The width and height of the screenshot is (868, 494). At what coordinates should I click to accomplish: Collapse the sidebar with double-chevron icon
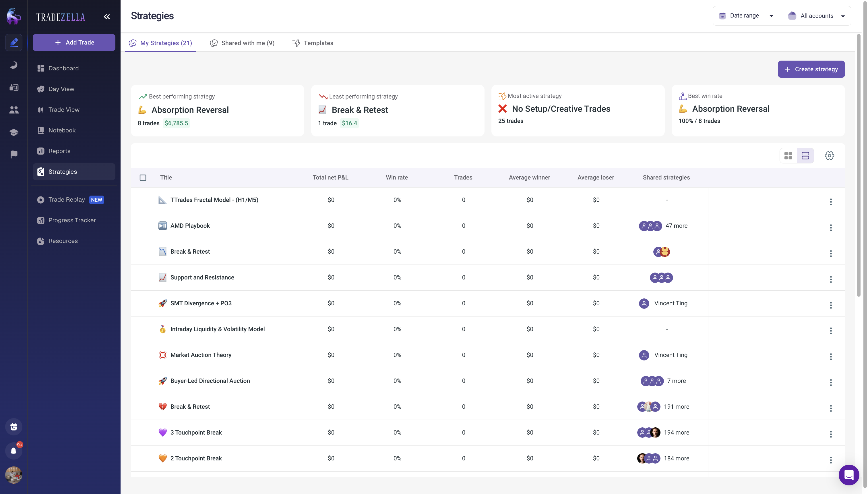click(107, 17)
